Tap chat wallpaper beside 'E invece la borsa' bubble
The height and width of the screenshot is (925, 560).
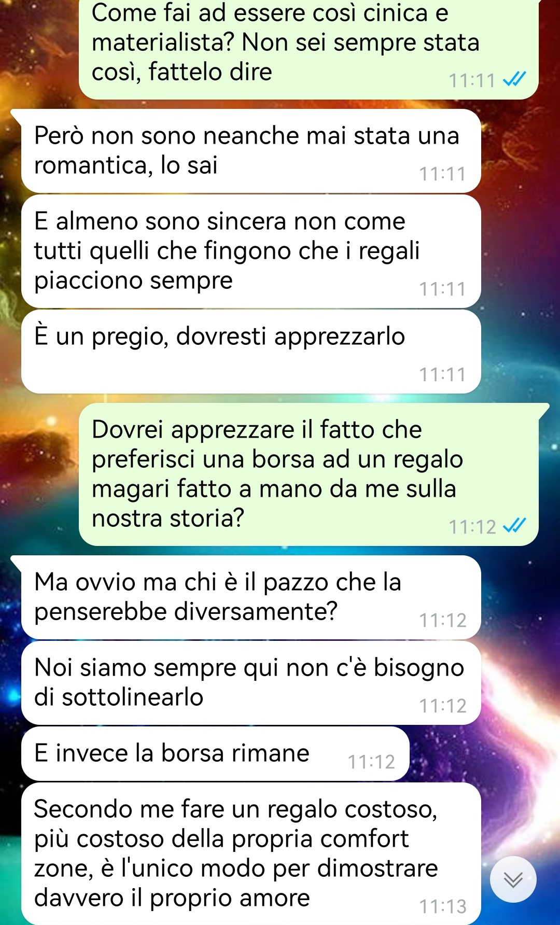click(482, 754)
